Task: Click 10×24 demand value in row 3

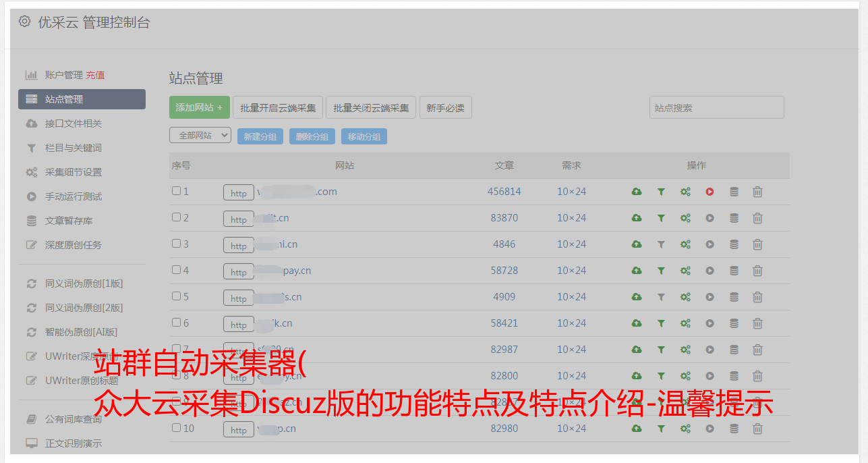Action: 571,244
